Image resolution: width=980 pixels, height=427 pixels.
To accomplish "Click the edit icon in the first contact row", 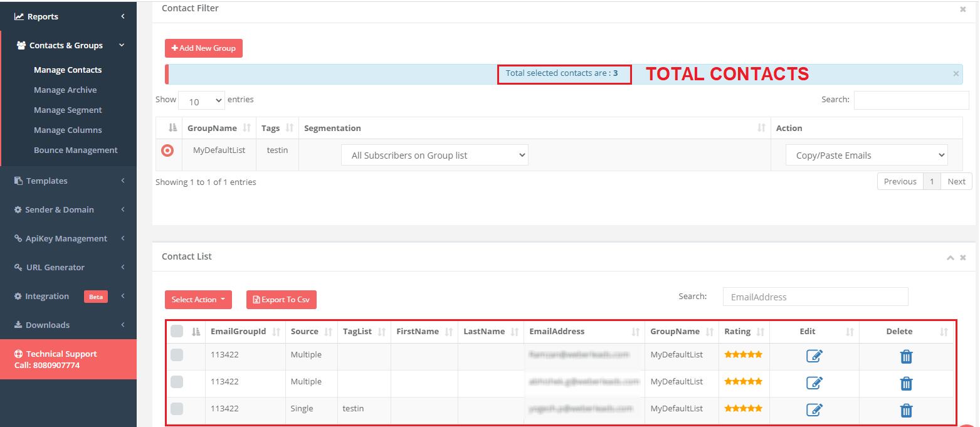I will (814, 356).
